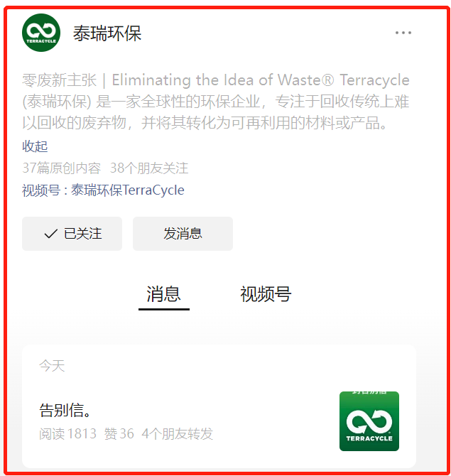Open the TerraCycle round profile avatar
This screenshot has height=476, width=451.
tap(41, 33)
